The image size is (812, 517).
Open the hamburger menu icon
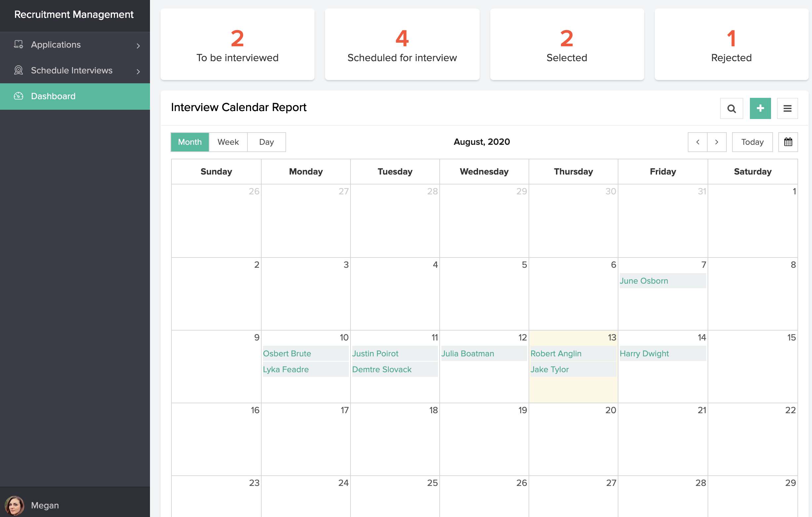click(x=787, y=108)
